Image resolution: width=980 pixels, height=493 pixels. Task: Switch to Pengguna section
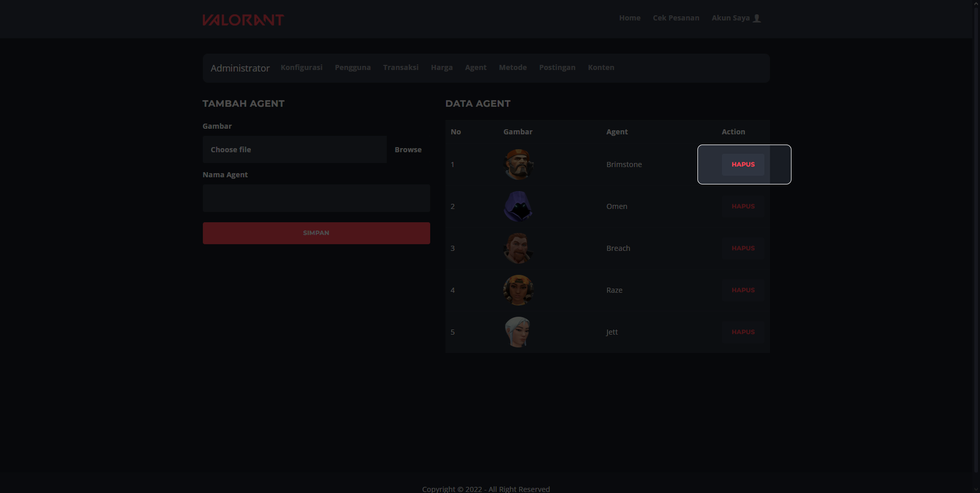[x=353, y=67]
